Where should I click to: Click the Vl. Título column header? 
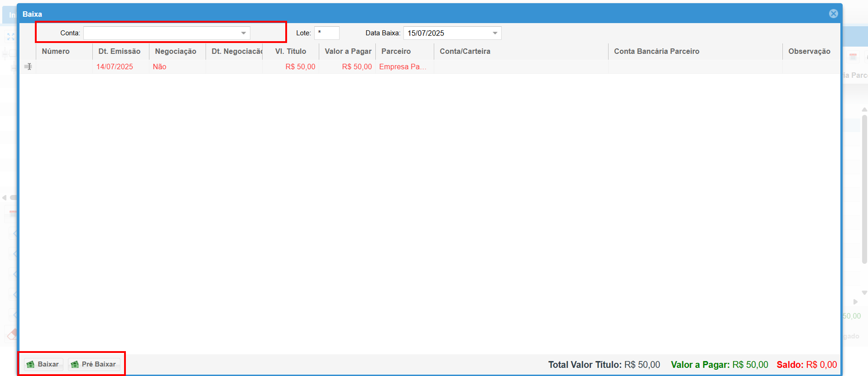pos(291,52)
